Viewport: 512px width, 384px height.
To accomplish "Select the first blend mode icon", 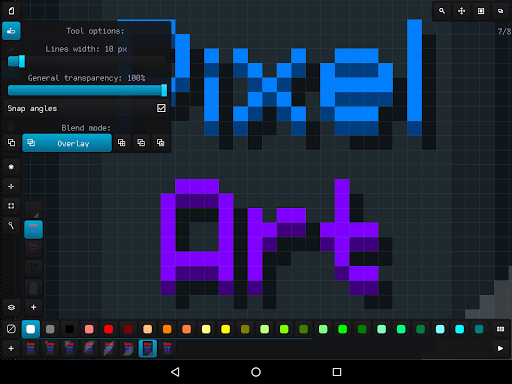I will click(x=11, y=143).
